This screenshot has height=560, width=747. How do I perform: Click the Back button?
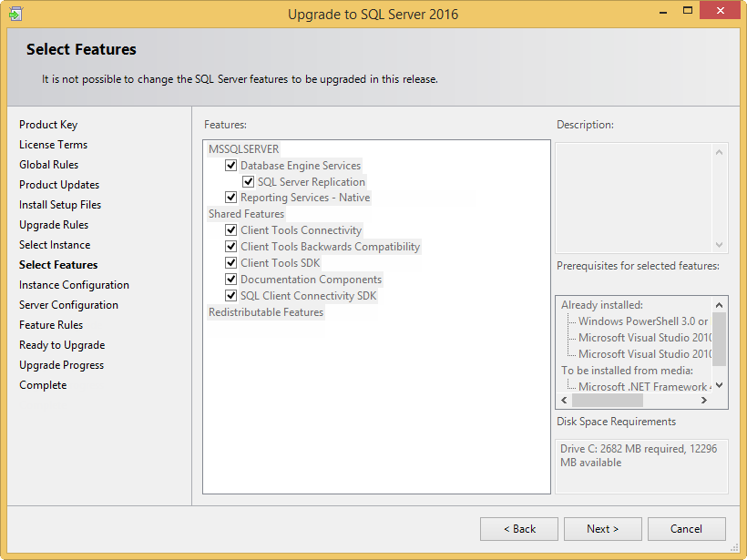point(519,529)
